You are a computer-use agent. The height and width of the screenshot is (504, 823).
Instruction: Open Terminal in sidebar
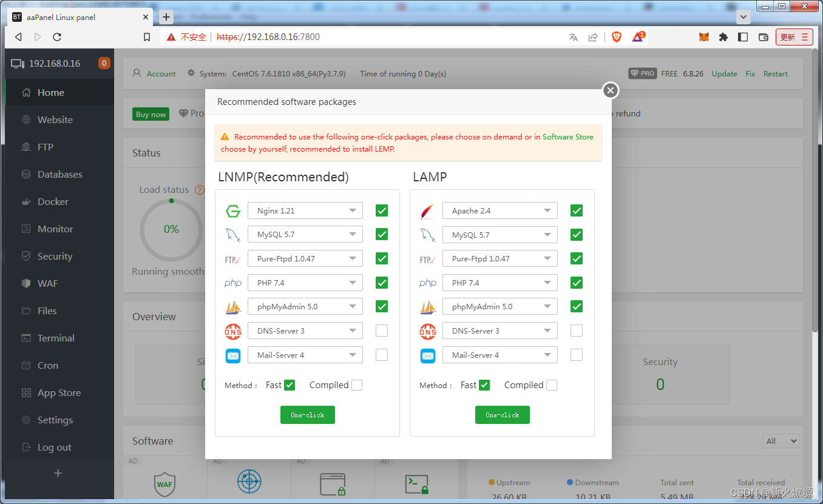click(x=59, y=338)
